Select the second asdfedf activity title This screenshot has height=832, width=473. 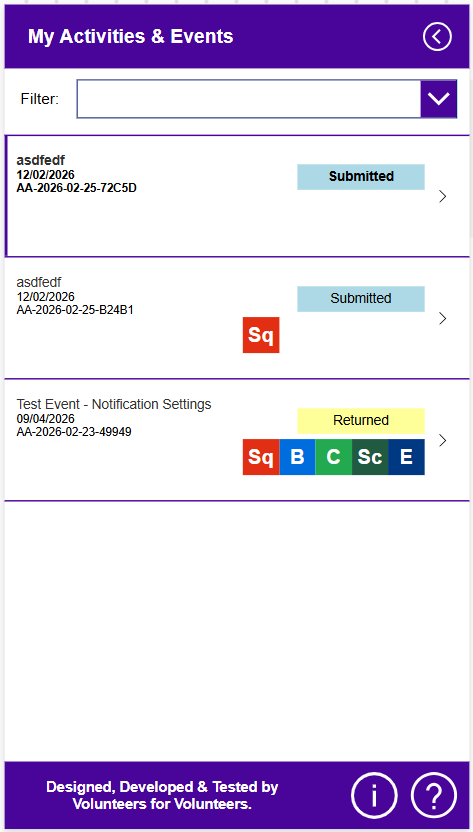(39, 282)
